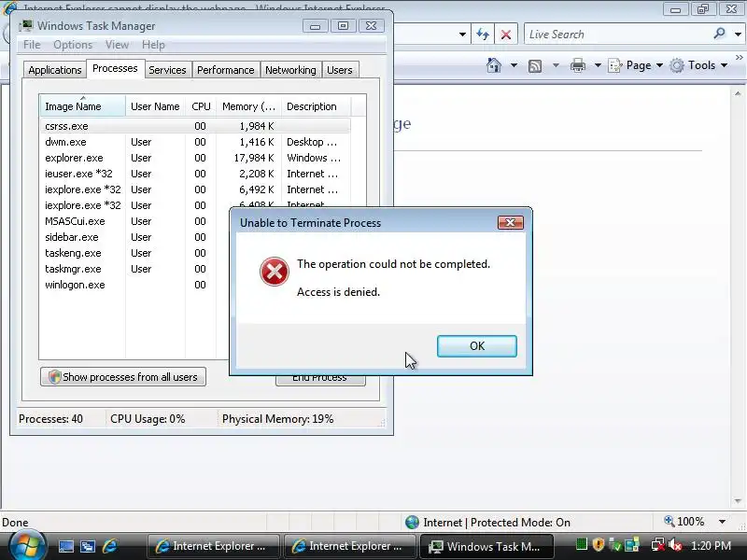Switch to the Applications tab

pyautogui.click(x=55, y=70)
